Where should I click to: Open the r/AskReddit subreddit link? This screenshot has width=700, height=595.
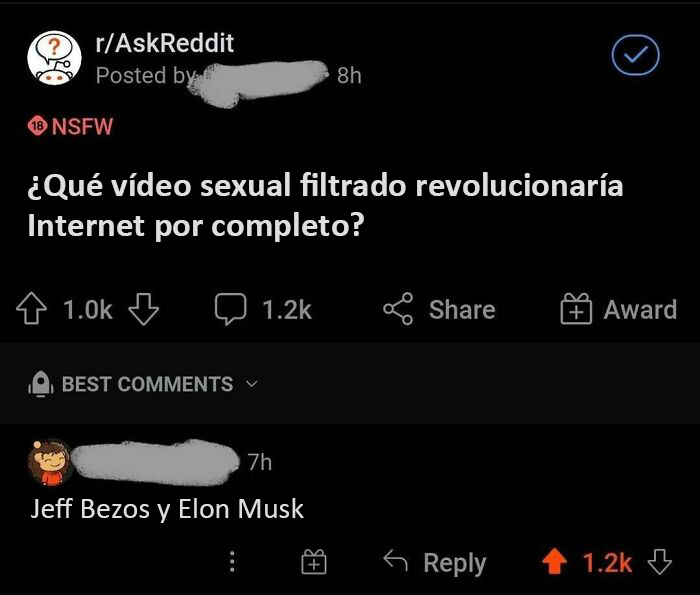(x=164, y=43)
